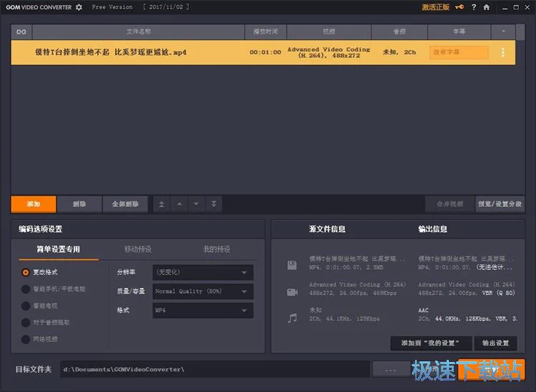The height and width of the screenshot is (392, 536).
Task: Click 输出设置 button
Action: pos(495,343)
